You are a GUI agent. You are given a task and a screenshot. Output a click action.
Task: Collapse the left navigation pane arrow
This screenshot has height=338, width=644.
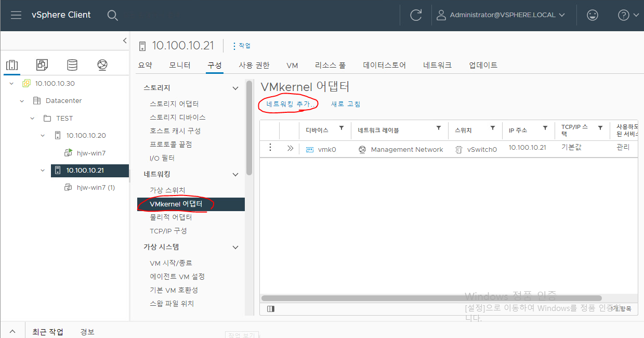[125, 40]
